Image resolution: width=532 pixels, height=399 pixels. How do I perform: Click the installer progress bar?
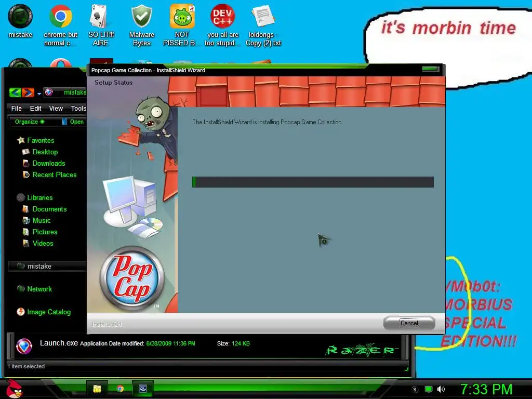pyautogui.click(x=313, y=182)
